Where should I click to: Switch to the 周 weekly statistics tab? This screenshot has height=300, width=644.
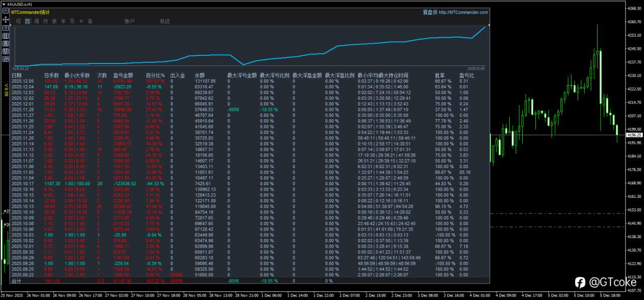coord(36,21)
